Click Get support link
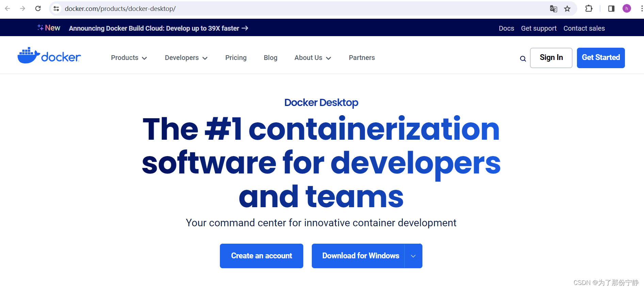Viewport: 644px width, 289px height. [x=539, y=28]
